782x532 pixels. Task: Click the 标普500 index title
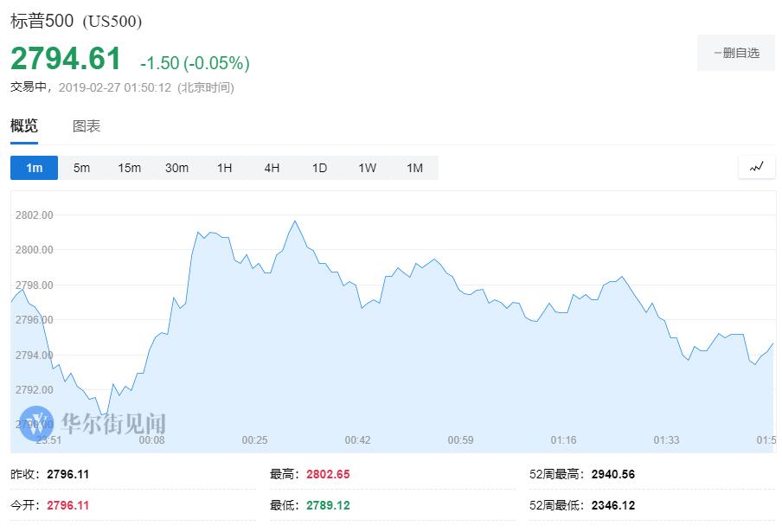pos(43,21)
